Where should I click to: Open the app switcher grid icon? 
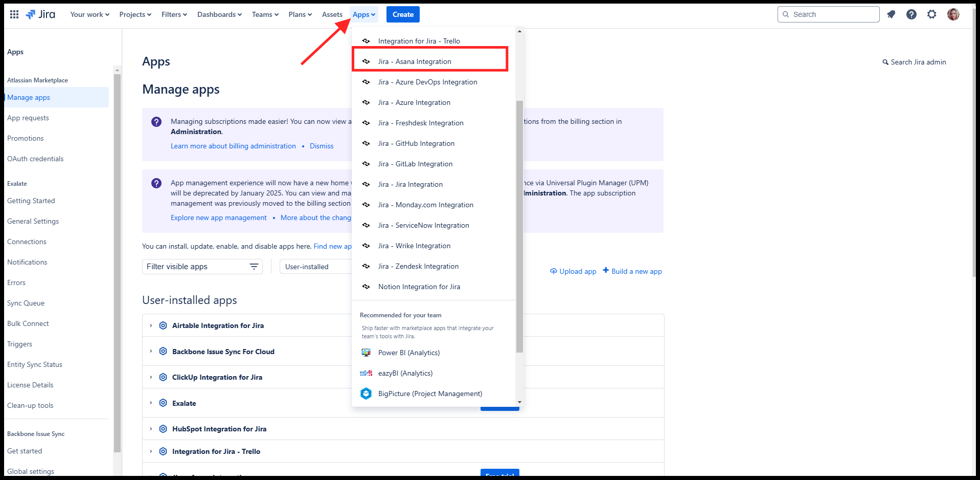[14, 14]
